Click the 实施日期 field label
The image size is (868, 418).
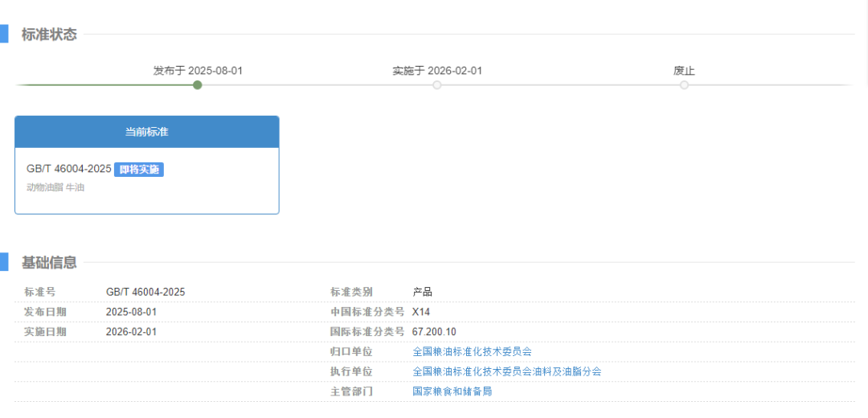[x=45, y=332]
